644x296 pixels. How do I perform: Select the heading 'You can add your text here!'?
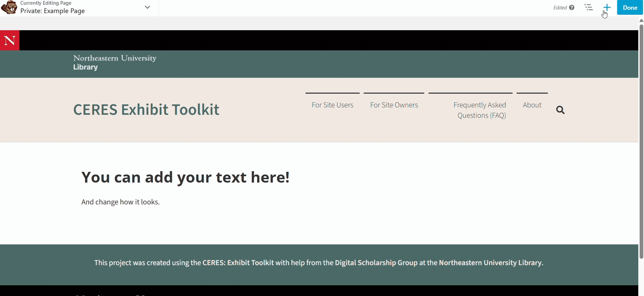[185, 177]
